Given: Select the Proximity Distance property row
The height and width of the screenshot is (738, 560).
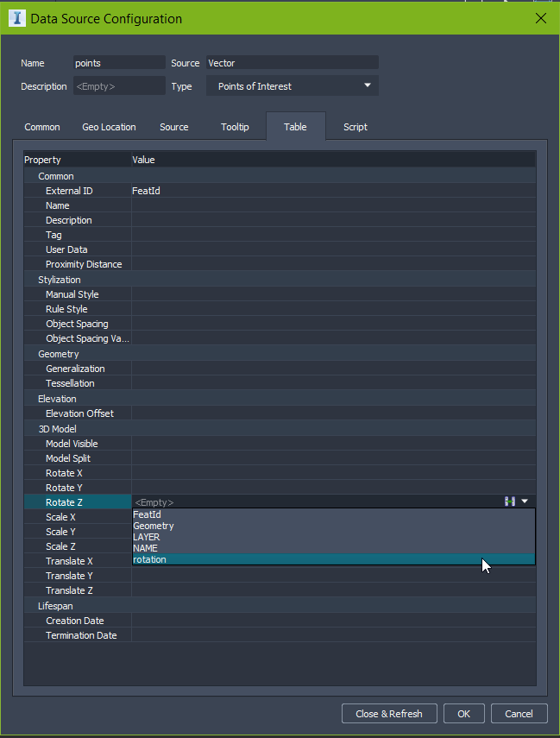Looking at the screenshot, I should point(83,263).
